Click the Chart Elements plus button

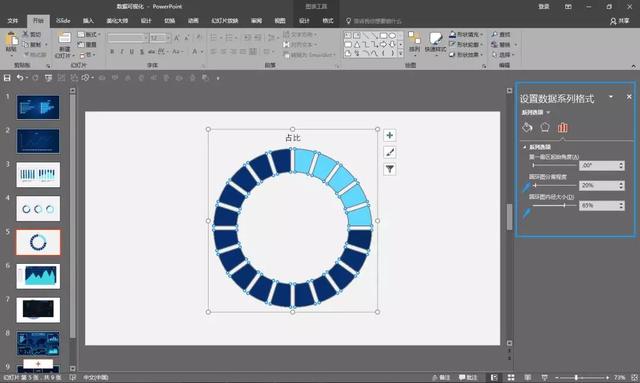(x=390, y=136)
